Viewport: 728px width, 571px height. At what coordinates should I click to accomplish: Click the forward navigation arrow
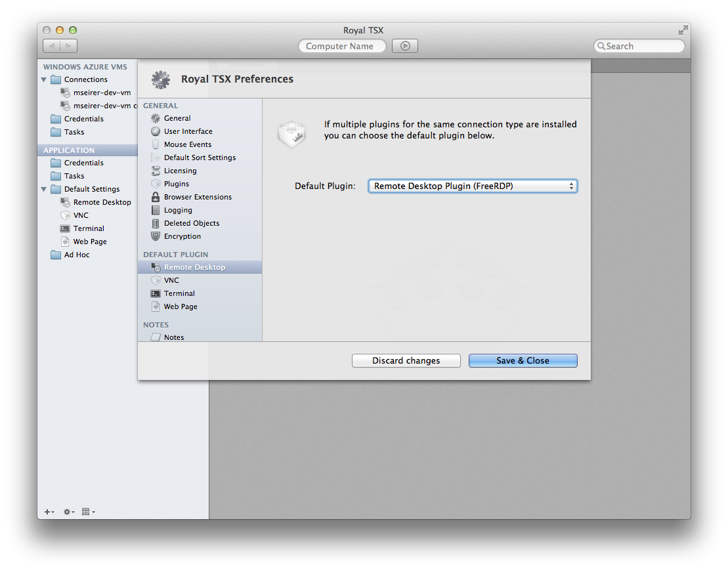tap(69, 46)
